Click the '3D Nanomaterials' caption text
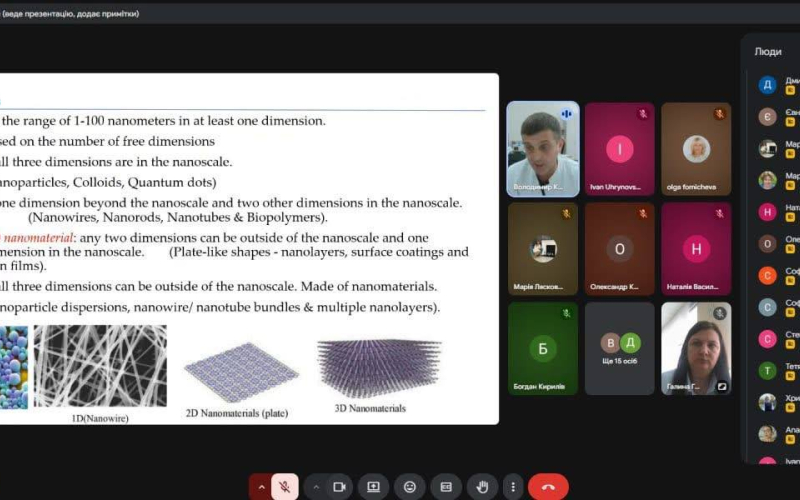The image size is (800, 500). (x=370, y=408)
